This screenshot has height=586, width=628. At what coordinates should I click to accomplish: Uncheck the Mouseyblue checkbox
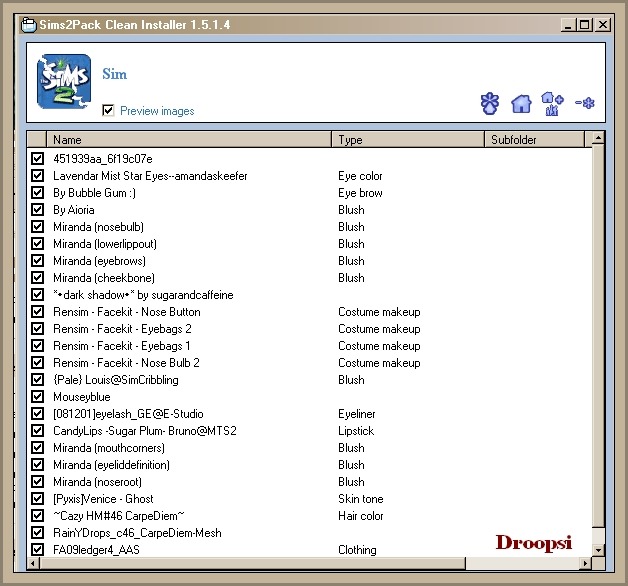pos(37,397)
